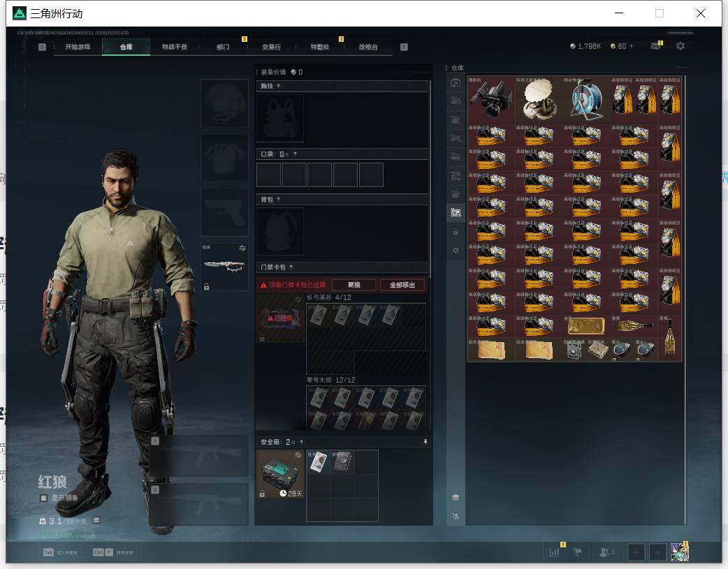Click the empty helmet equipment slot

tap(224, 103)
